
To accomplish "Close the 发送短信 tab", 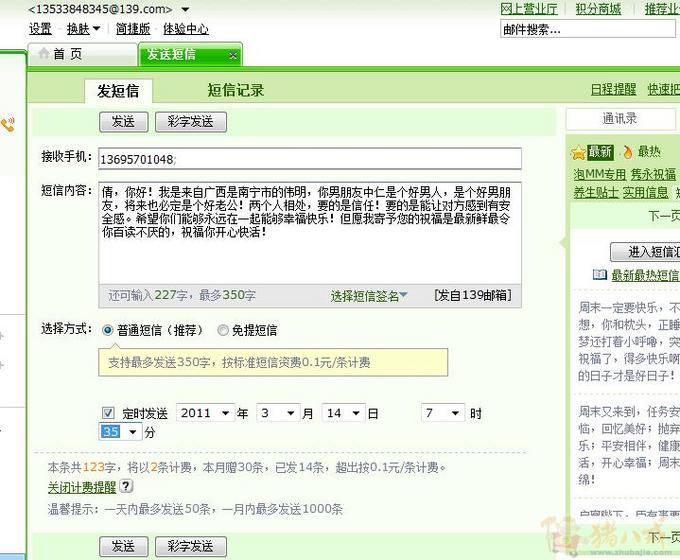I will 233,56.
